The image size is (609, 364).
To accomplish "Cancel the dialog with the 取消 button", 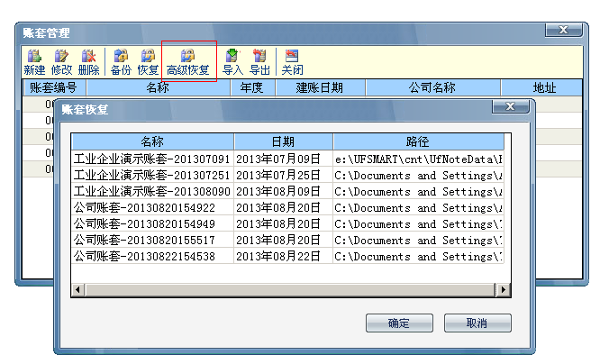I will click(477, 323).
